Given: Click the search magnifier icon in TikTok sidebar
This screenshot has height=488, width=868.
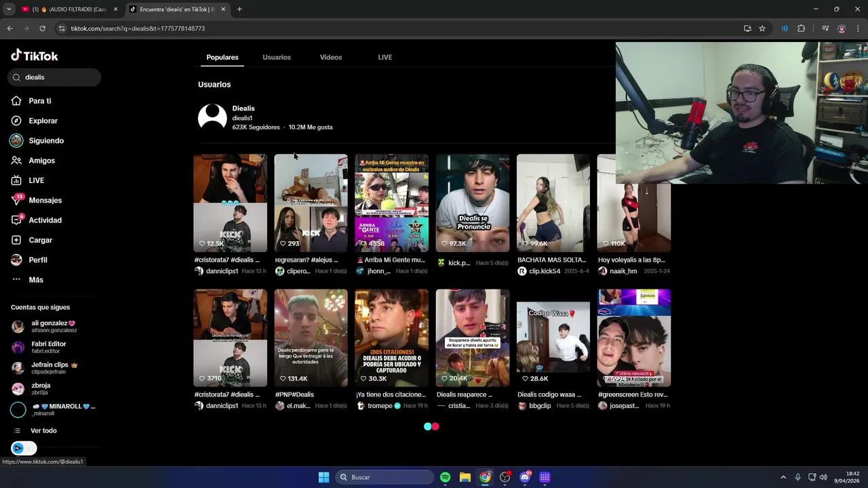Looking at the screenshot, I should point(16,77).
